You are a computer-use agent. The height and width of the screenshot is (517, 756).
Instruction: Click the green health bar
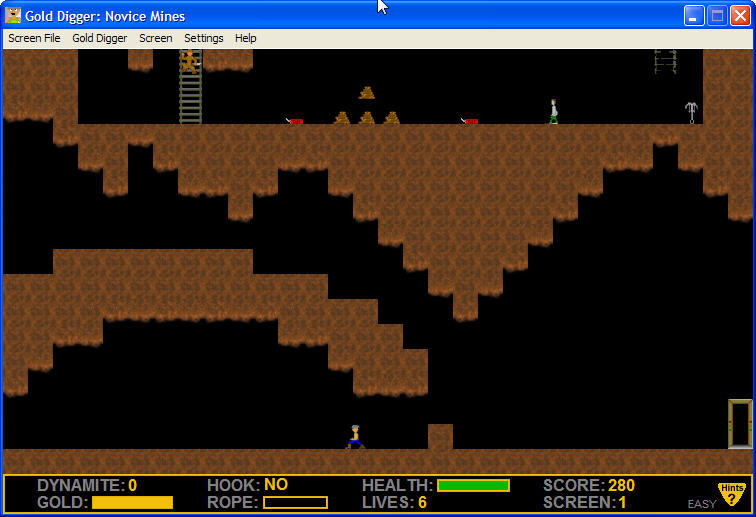coord(473,485)
